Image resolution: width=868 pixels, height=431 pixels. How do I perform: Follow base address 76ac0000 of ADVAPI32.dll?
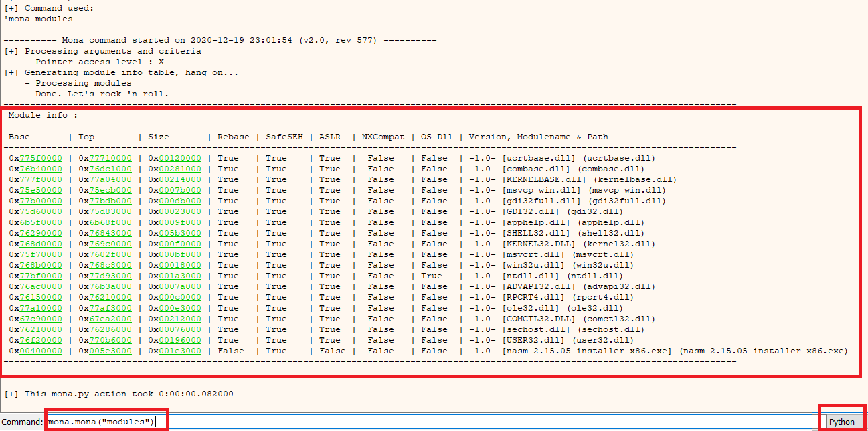pos(41,286)
